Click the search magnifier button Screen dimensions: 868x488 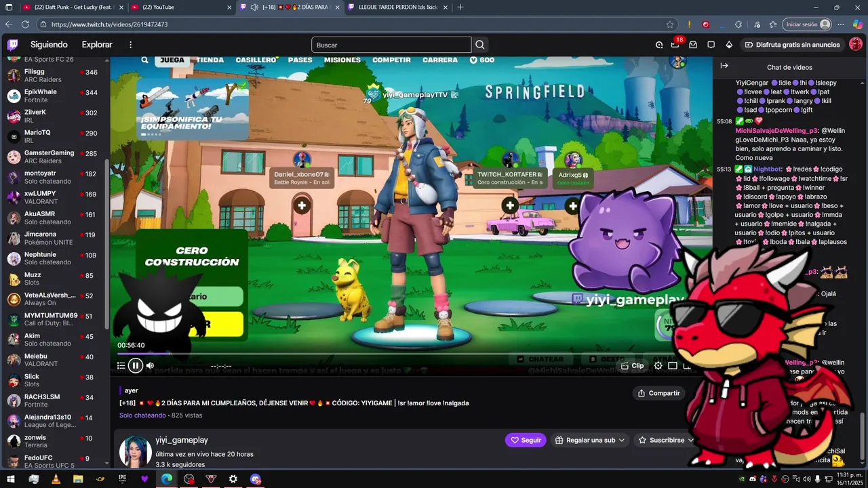[479, 45]
